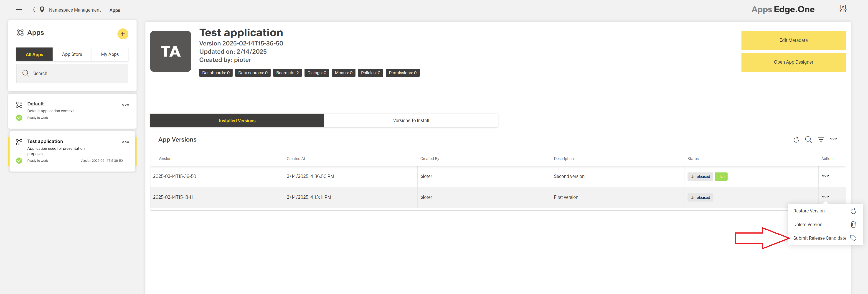Open the filter icon for App Versions
The width and height of the screenshot is (868, 294).
click(821, 140)
